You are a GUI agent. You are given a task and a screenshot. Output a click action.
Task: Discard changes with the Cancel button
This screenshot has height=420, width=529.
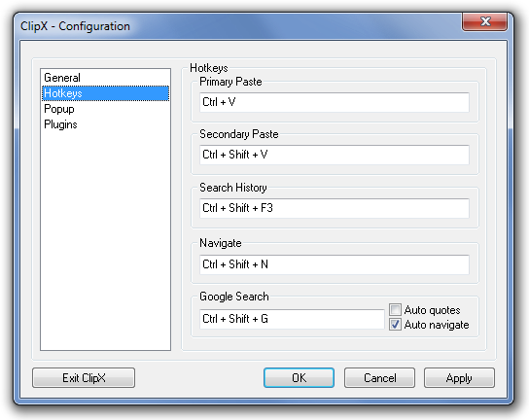coord(379,378)
